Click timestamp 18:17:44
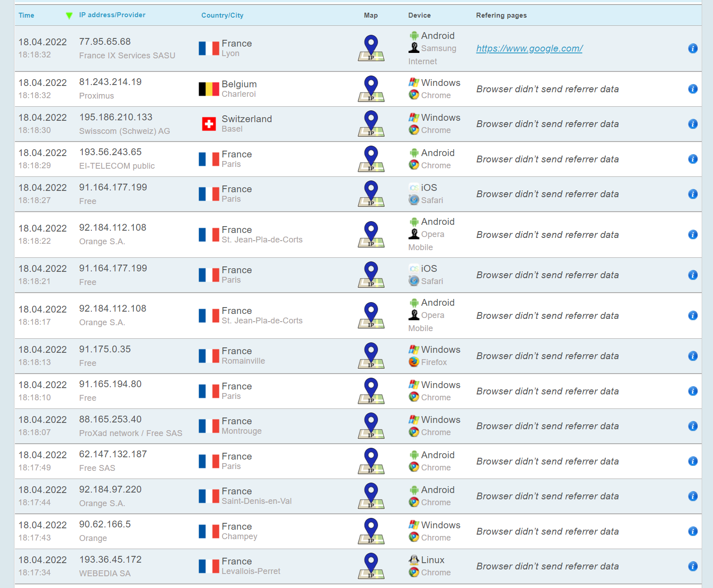This screenshot has height=588, width=713. (34, 503)
